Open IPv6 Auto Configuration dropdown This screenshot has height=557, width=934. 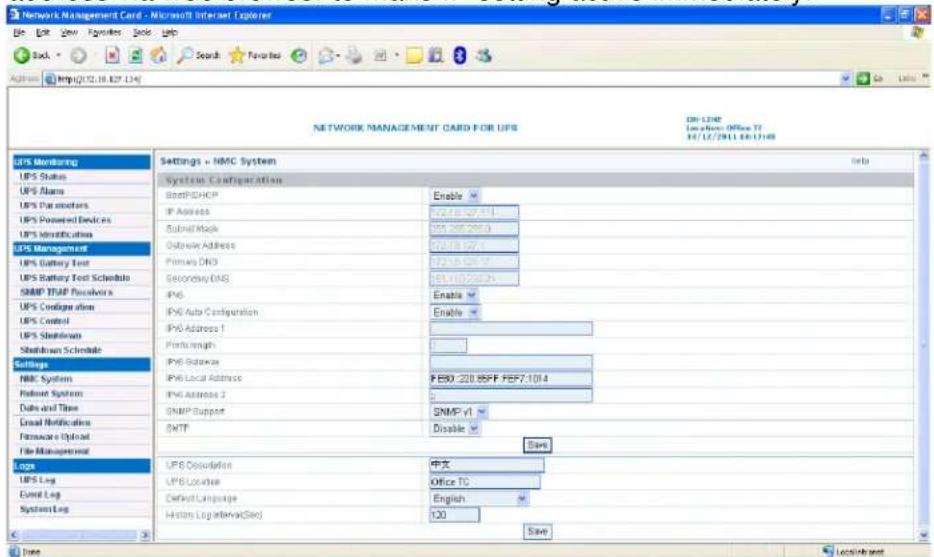(x=455, y=312)
